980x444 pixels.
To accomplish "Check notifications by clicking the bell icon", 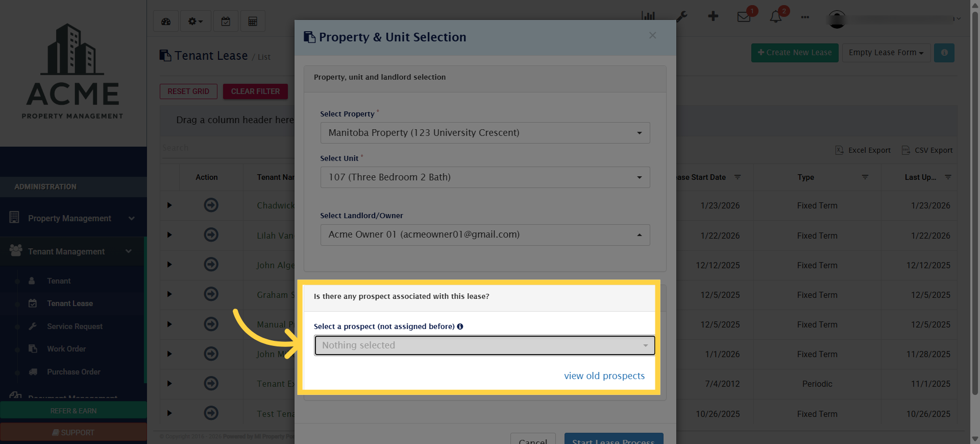I will click(775, 17).
